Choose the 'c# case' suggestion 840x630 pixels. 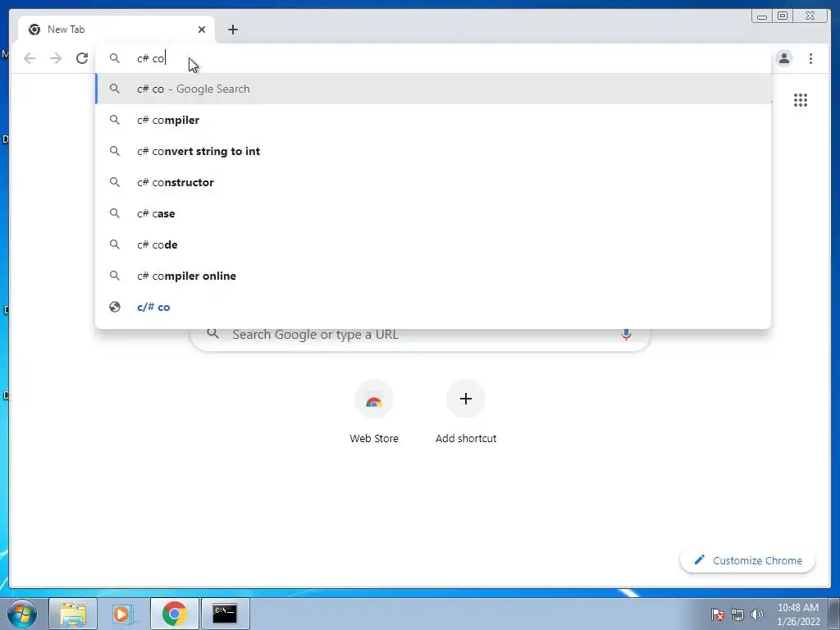point(433,213)
